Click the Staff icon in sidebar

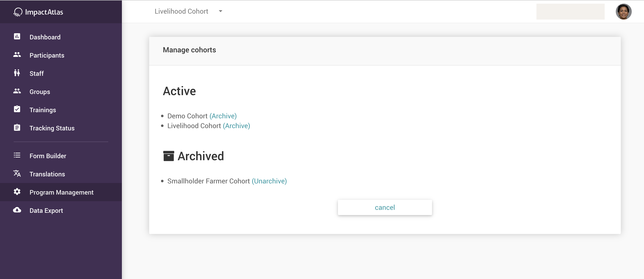[x=17, y=73]
